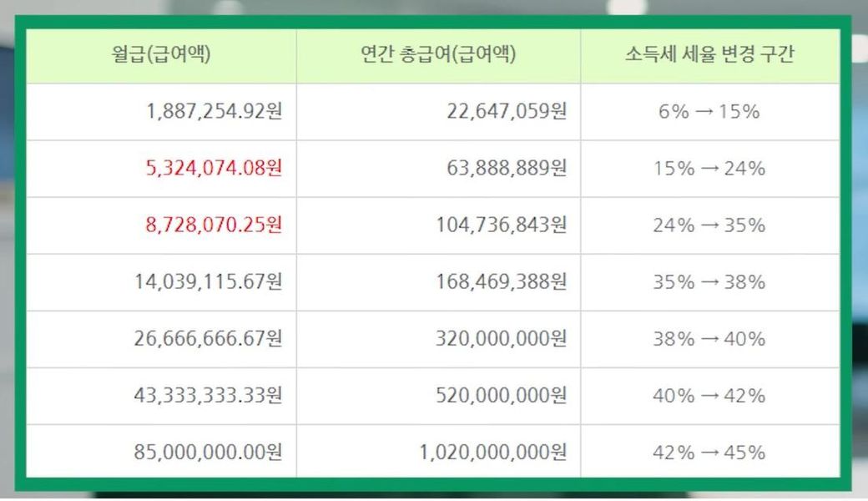Select the 85,000,000.00원 cell
868x501 pixels.
point(208,452)
